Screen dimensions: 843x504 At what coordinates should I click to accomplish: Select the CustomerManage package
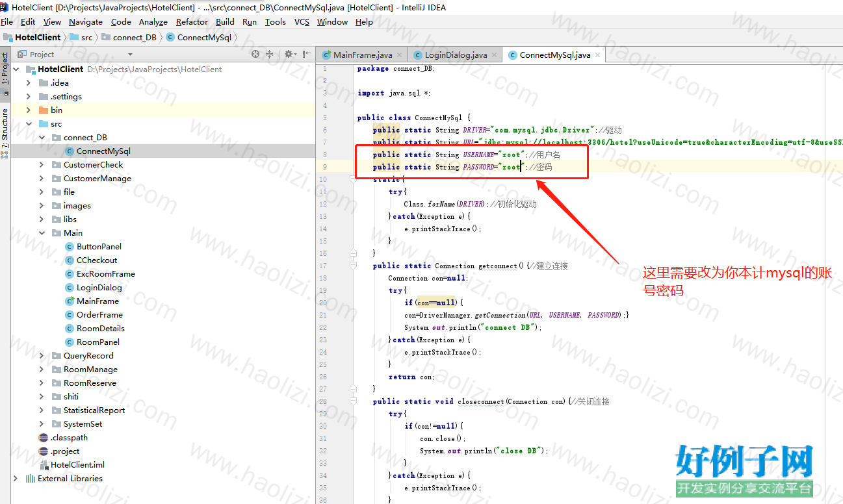click(x=97, y=179)
